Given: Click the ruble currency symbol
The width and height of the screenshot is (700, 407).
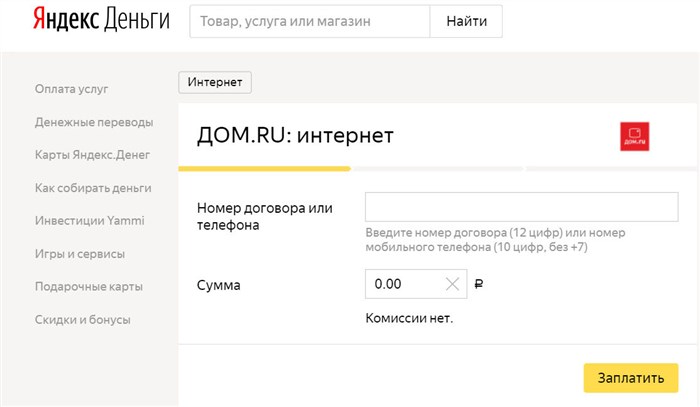Looking at the screenshot, I should (x=479, y=284).
